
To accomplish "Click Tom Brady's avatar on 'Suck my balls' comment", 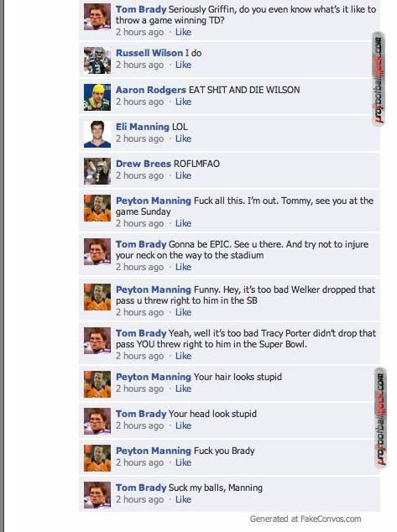I will click(97, 495).
